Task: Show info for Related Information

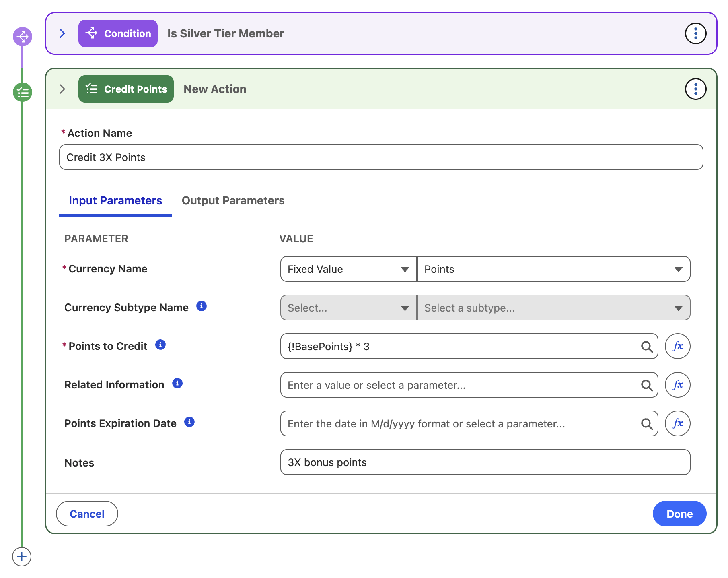Action: tap(177, 384)
